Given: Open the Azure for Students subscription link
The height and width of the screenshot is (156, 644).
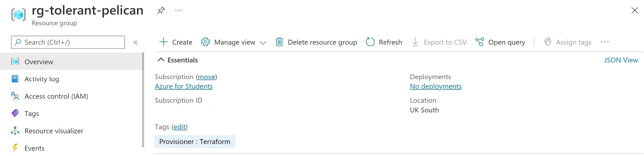Looking at the screenshot, I should (x=184, y=86).
